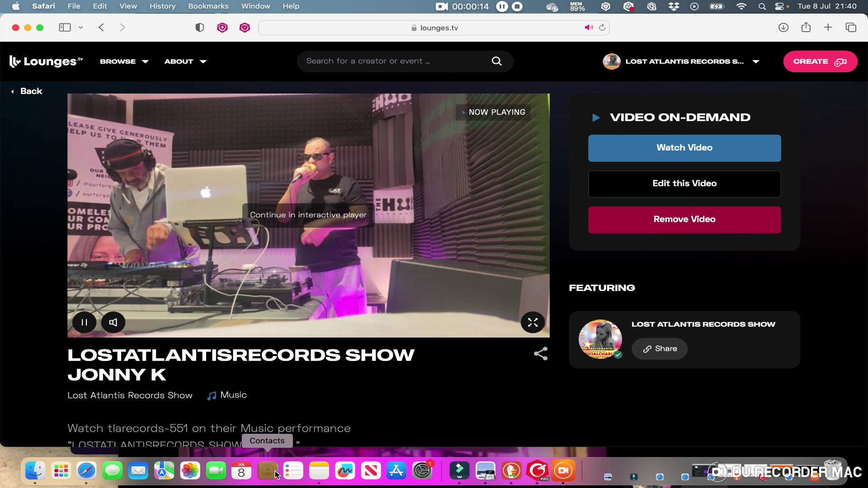Open Messages from the Dock
The width and height of the screenshot is (868, 488).
[113, 471]
